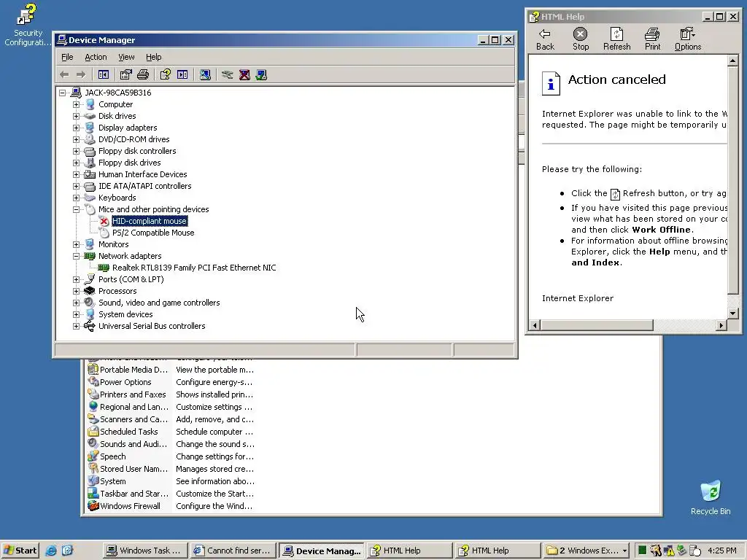Open the View menu in Device Manager

pos(126,57)
